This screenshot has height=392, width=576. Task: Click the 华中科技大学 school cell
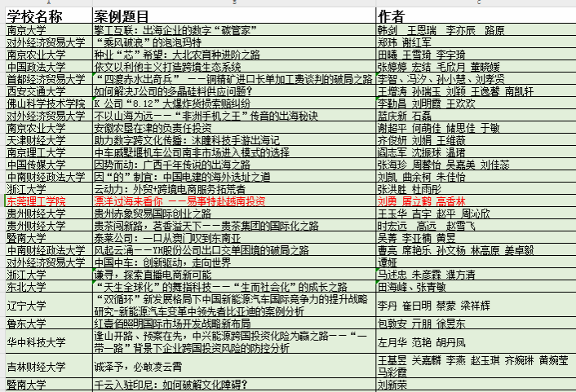point(37,341)
